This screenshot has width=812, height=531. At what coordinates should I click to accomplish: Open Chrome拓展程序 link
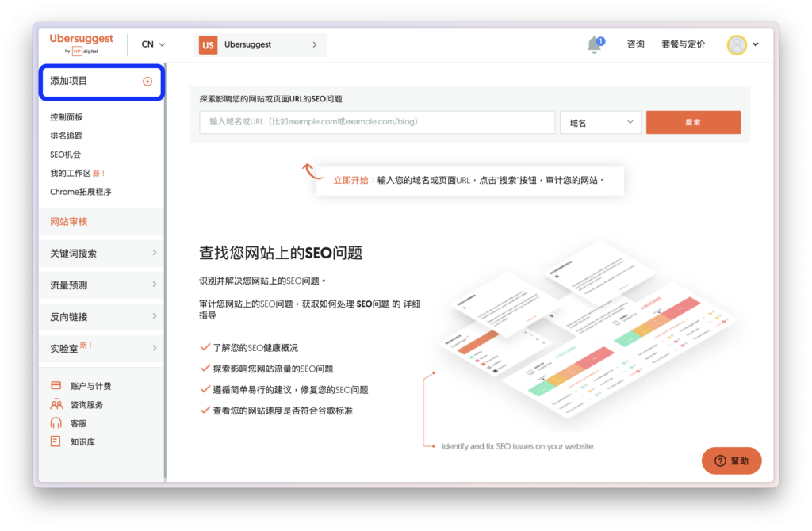[81, 192]
